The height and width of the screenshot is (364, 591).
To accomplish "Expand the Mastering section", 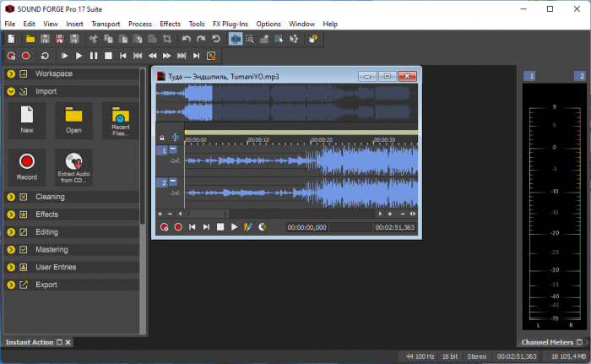I will point(11,250).
